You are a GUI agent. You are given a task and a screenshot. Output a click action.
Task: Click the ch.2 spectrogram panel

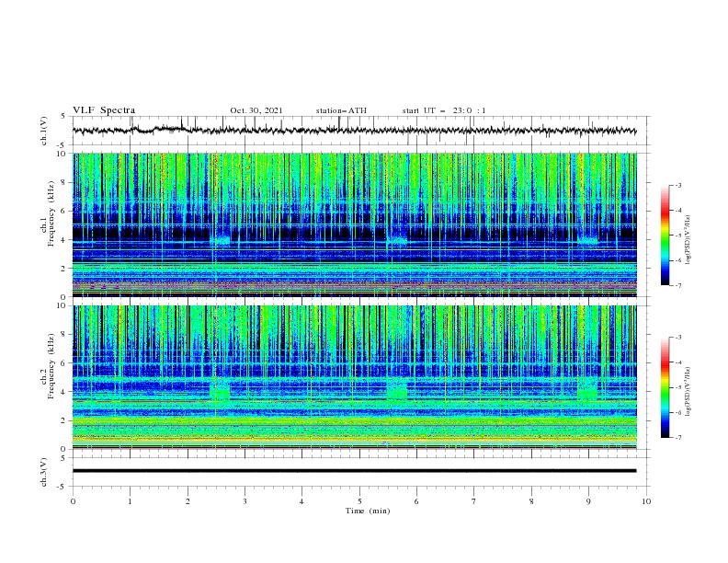355,377
